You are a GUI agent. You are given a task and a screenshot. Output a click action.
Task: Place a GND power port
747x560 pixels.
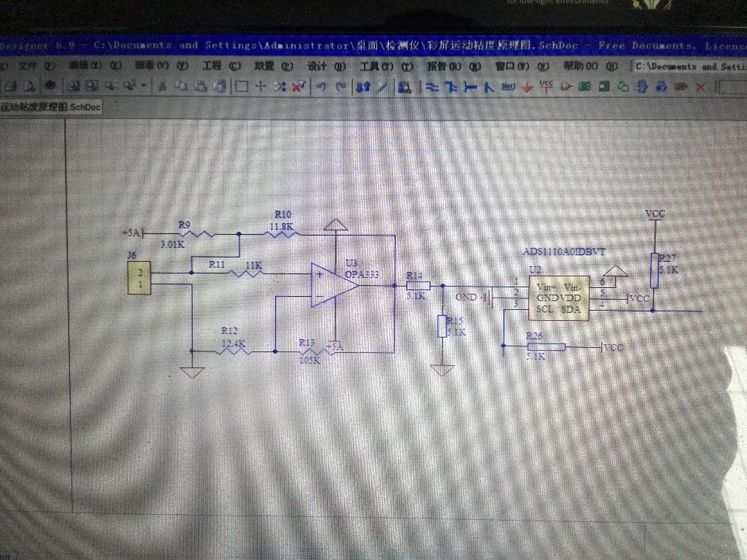pyautogui.click(x=527, y=87)
